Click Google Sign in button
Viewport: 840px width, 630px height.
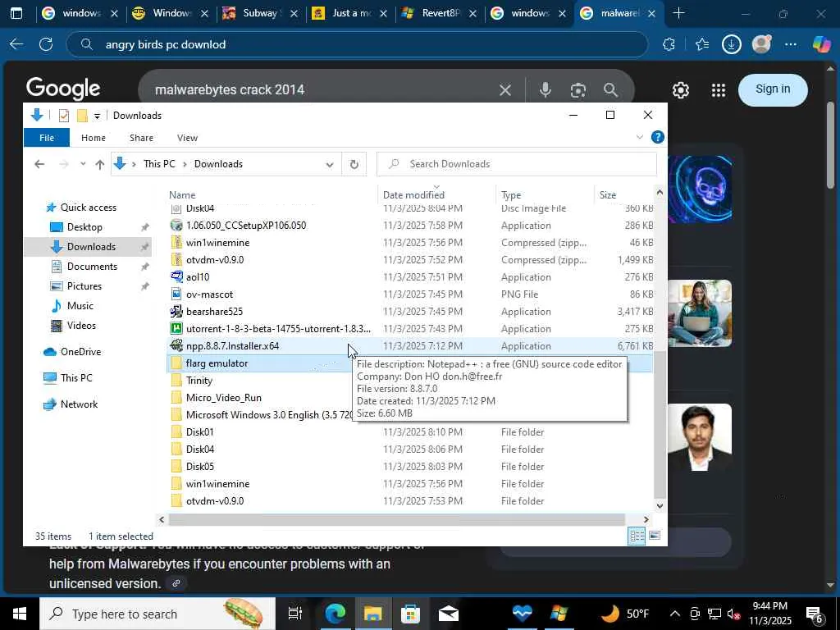click(773, 89)
